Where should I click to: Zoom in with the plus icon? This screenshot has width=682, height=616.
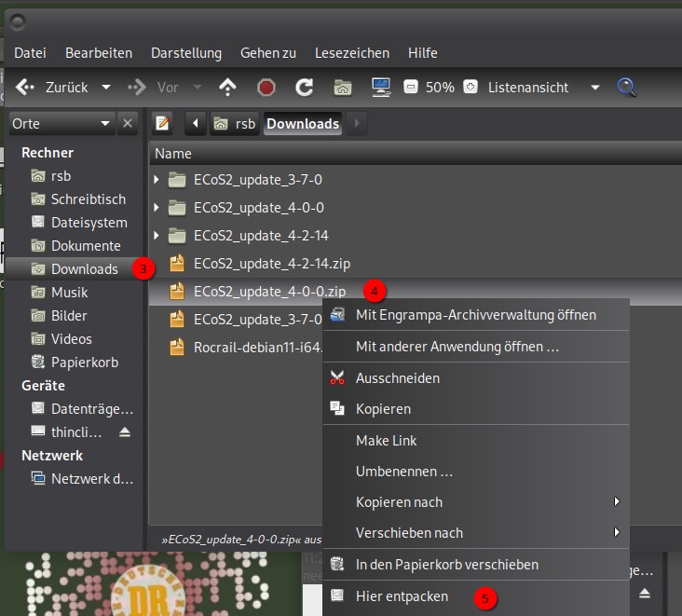point(471,88)
